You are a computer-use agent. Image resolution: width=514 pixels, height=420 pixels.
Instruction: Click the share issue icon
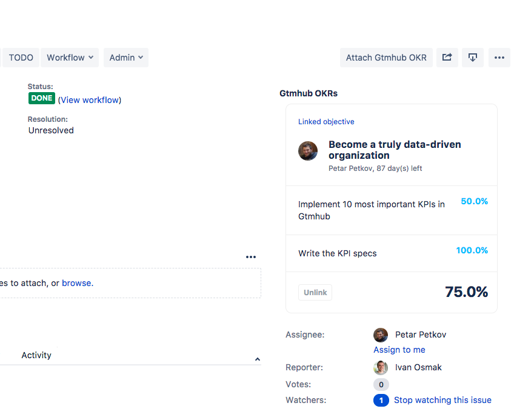click(447, 58)
